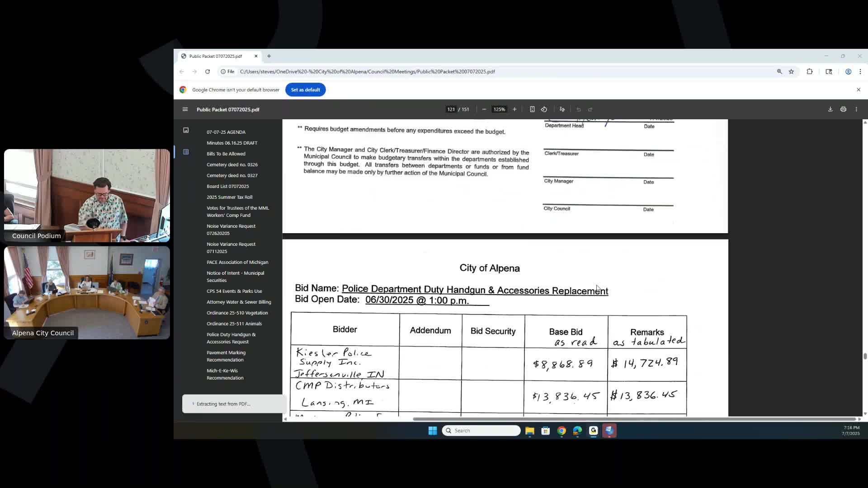This screenshot has height=488, width=868.
Task: Switch to the document outline view
Action: click(186, 152)
